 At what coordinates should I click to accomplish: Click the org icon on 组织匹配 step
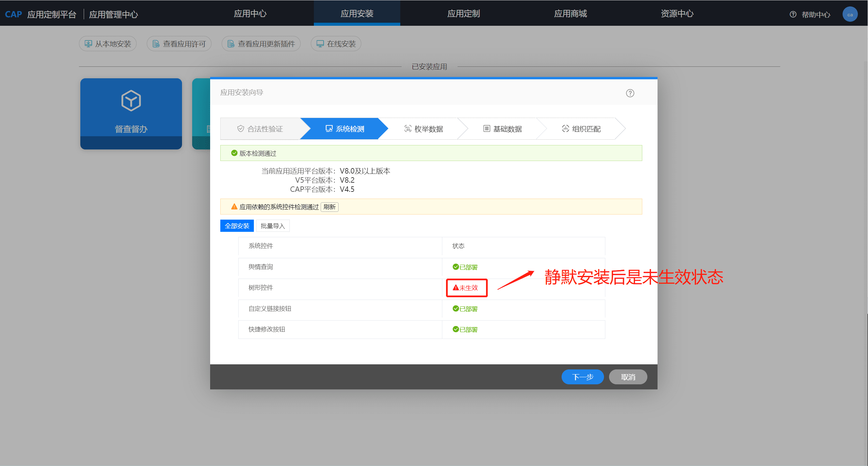click(x=565, y=128)
